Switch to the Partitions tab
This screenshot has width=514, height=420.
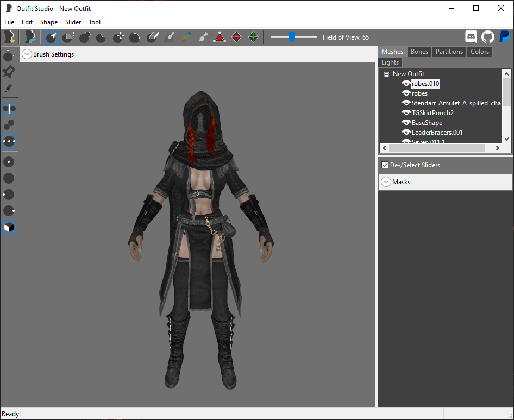point(449,52)
